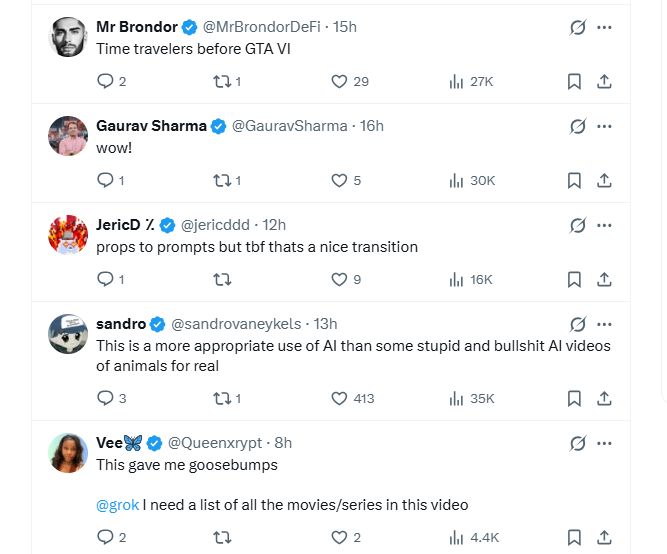Viewport: 667px width, 554px height.
Task: Open Grok action on sandro's tweet
Action: click(577, 325)
